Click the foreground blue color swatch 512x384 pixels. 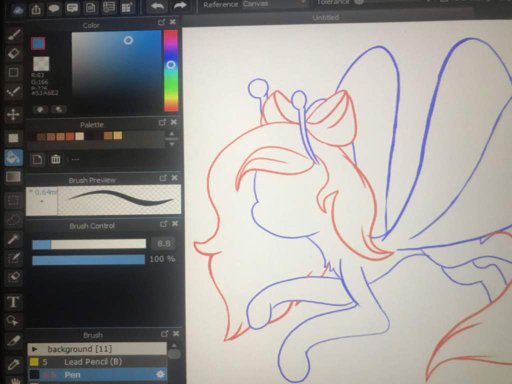(38, 43)
